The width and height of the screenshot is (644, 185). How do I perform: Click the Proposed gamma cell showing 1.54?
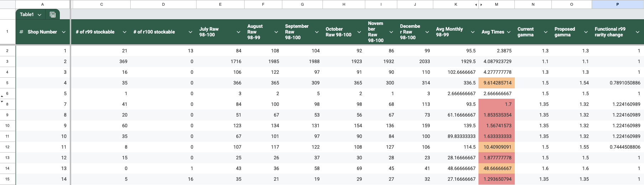(572, 83)
